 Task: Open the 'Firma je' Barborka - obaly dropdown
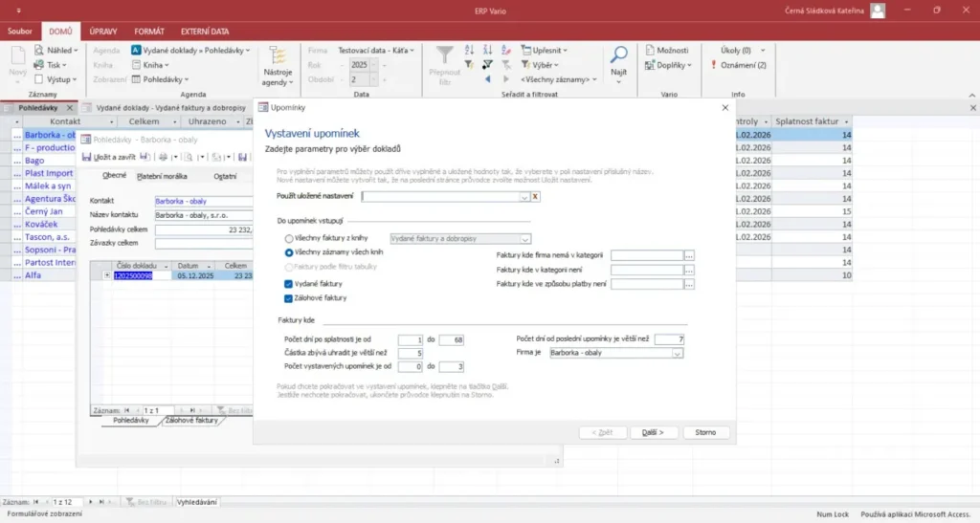[678, 353]
